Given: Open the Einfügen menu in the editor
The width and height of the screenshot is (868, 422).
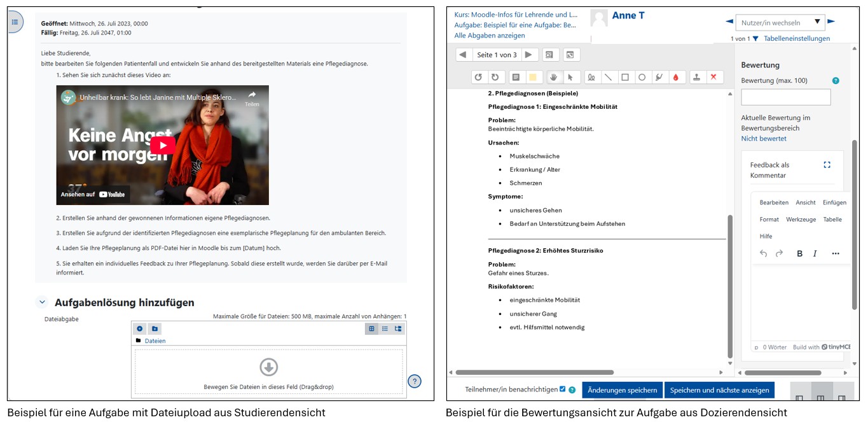Looking at the screenshot, I should click(x=834, y=202).
